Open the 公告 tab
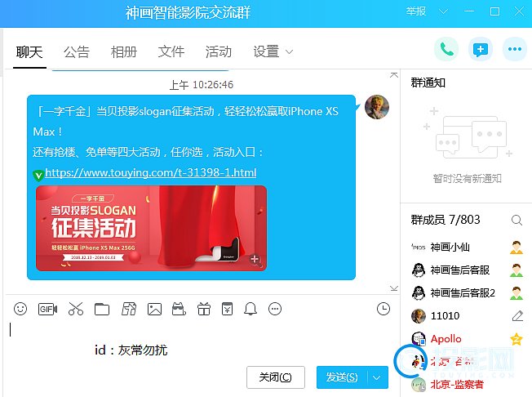532x397 pixels. coord(77,52)
